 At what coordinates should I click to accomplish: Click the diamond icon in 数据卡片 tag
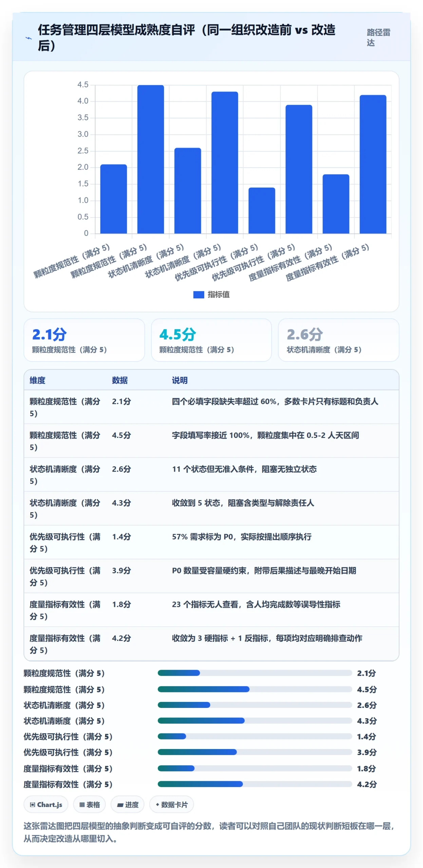click(x=157, y=805)
